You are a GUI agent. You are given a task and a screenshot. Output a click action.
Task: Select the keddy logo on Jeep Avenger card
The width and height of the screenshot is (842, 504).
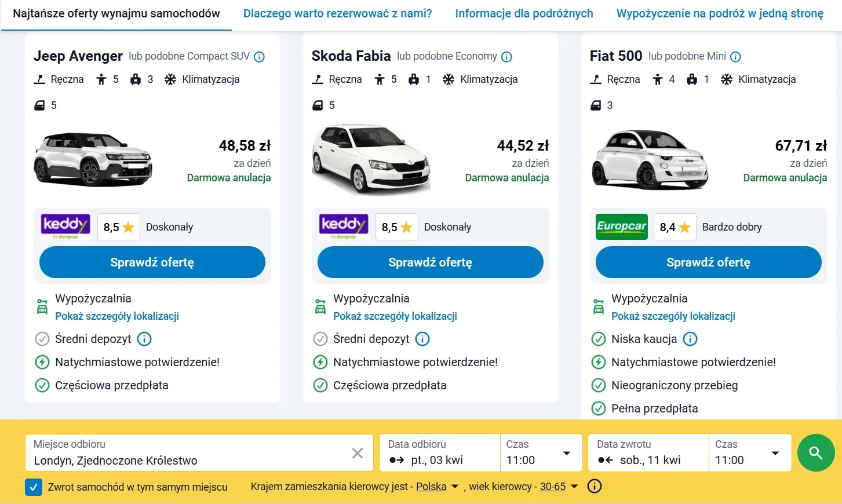click(65, 227)
